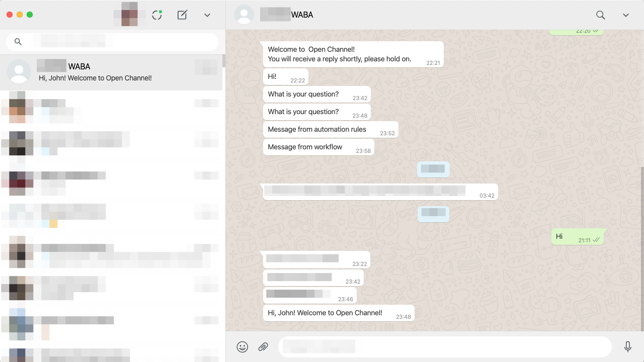Open the emoji picker

(x=243, y=347)
